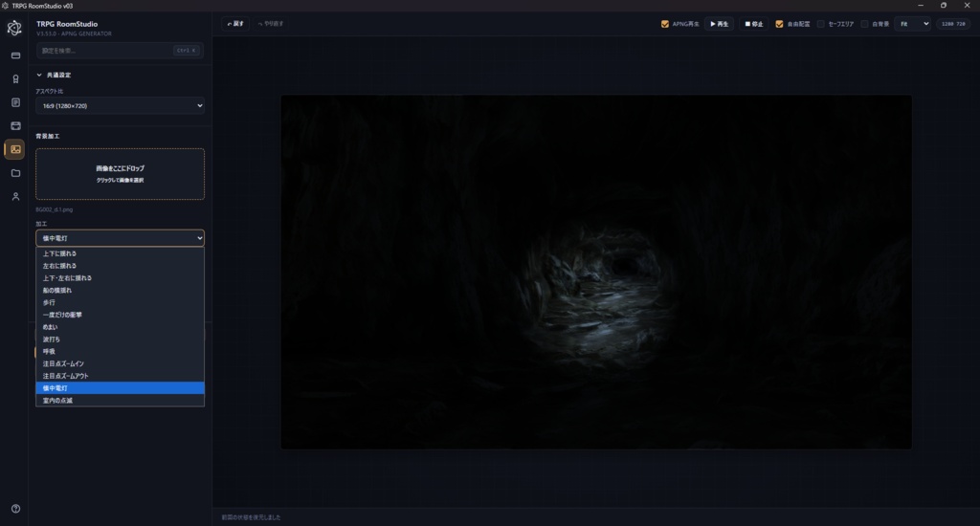
Task: Toggle the 自由配置 checkbox
Action: (x=779, y=24)
